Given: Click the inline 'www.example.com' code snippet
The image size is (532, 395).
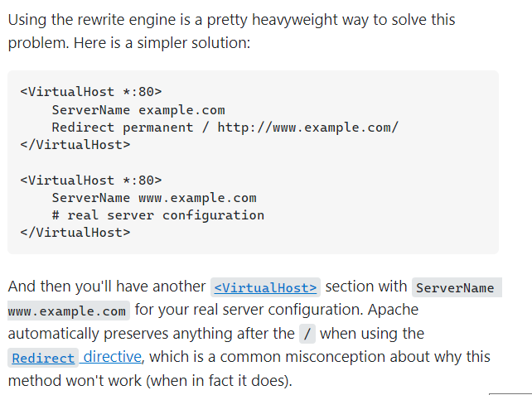Looking at the screenshot, I should coord(68,311).
